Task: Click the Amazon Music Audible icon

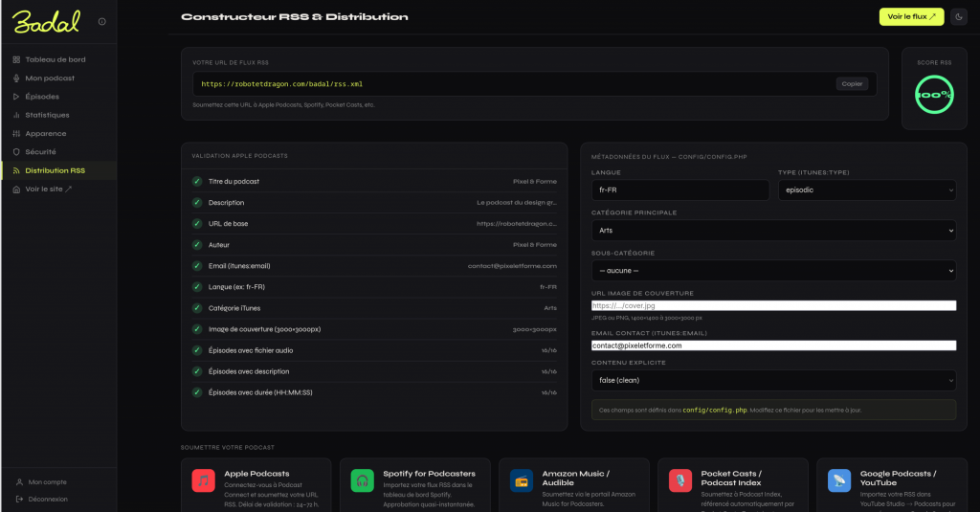Action: click(x=521, y=480)
